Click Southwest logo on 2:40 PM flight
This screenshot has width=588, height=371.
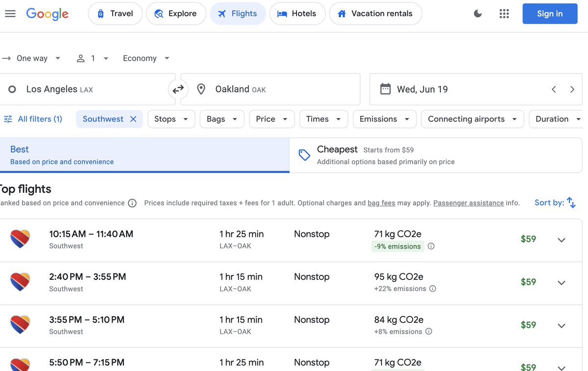[x=20, y=282]
